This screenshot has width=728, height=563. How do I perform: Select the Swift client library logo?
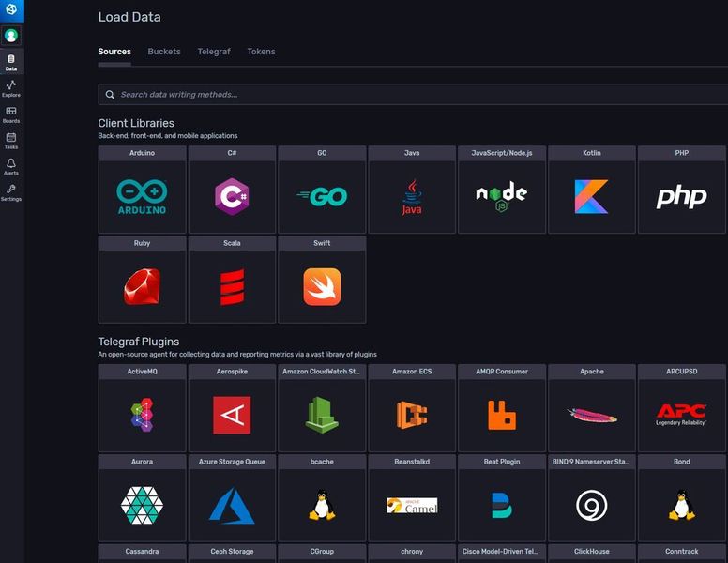pos(322,286)
